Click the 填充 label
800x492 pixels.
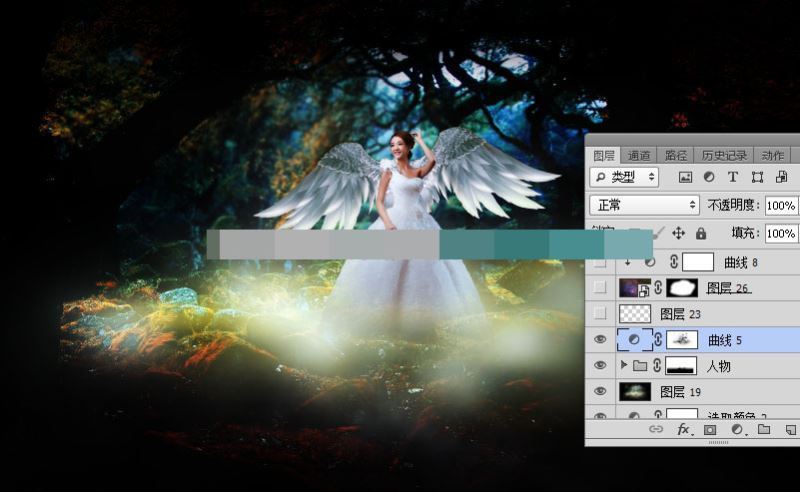tap(745, 233)
